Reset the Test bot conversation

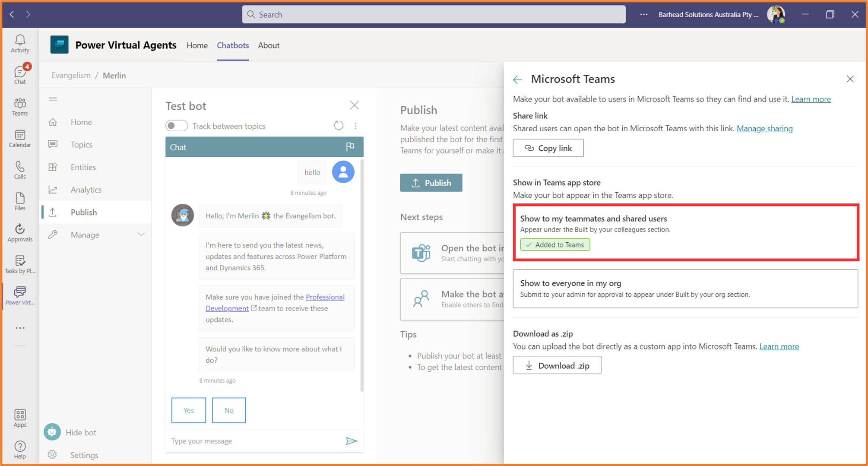339,125
